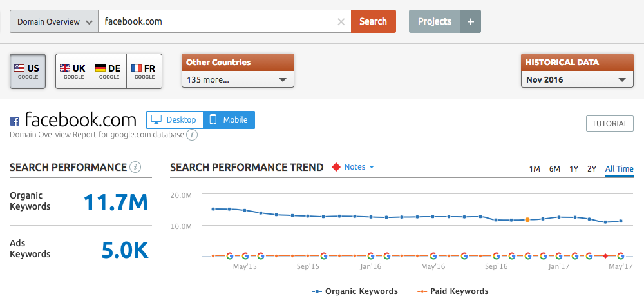Click the Google update icon above Jan'17
The width and height of the screenshot is (644, 305).
pos(558,256)
